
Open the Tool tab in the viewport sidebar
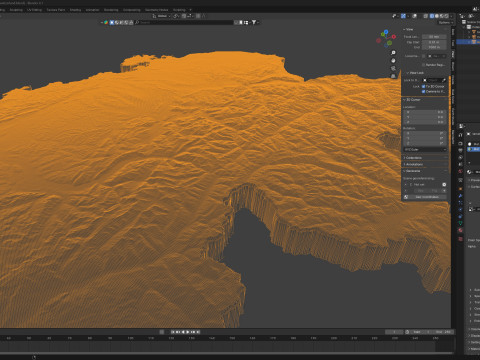click(453, 43)
